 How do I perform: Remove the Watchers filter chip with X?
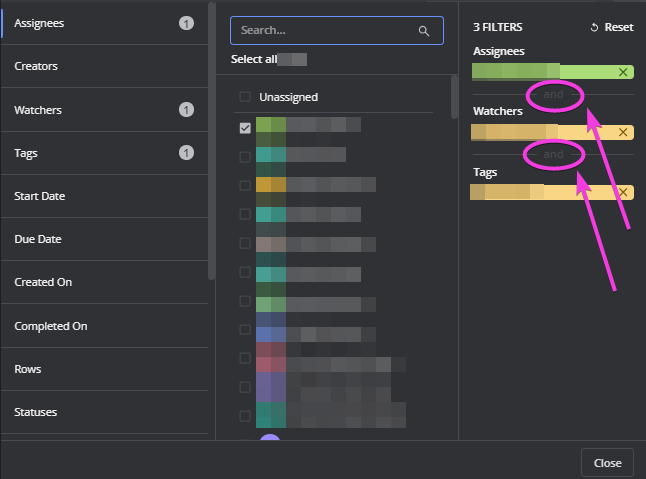click(623, 132)
